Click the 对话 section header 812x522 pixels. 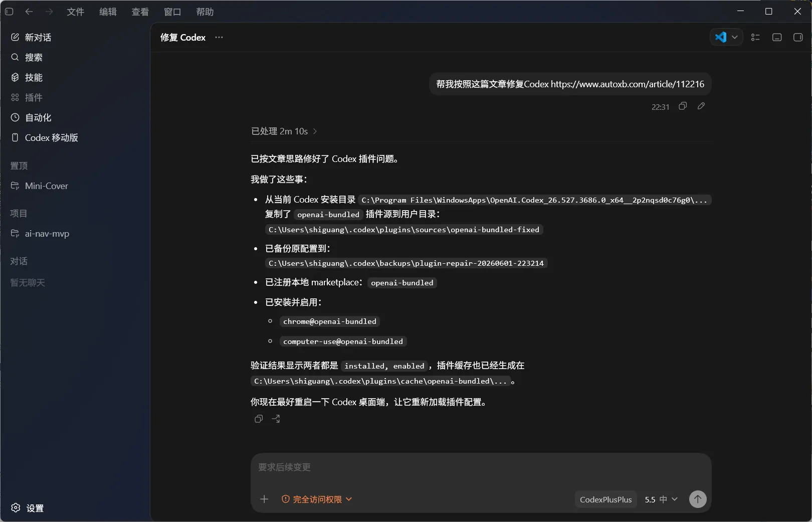pos(19,261)
